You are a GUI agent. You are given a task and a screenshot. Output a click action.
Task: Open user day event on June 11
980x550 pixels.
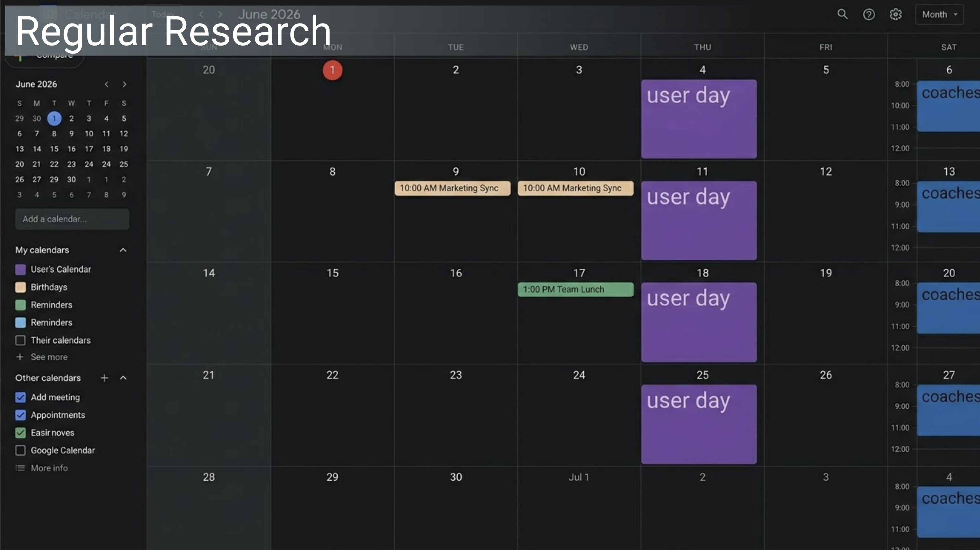[699, 220]
